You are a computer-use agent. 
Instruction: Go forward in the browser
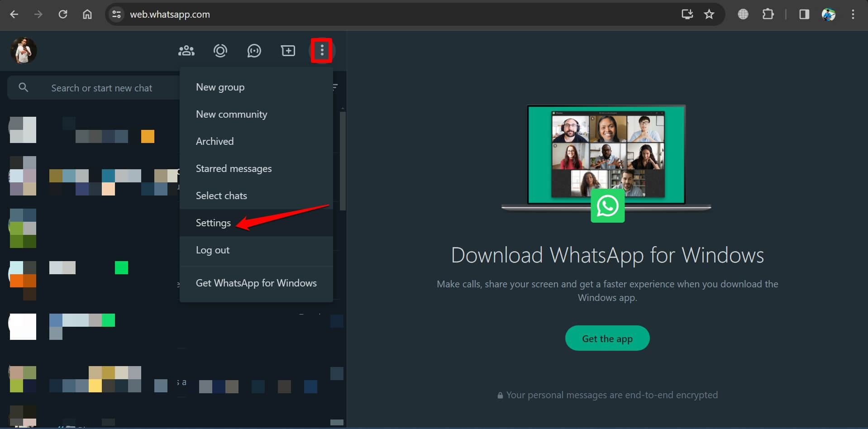click(38, 14)
